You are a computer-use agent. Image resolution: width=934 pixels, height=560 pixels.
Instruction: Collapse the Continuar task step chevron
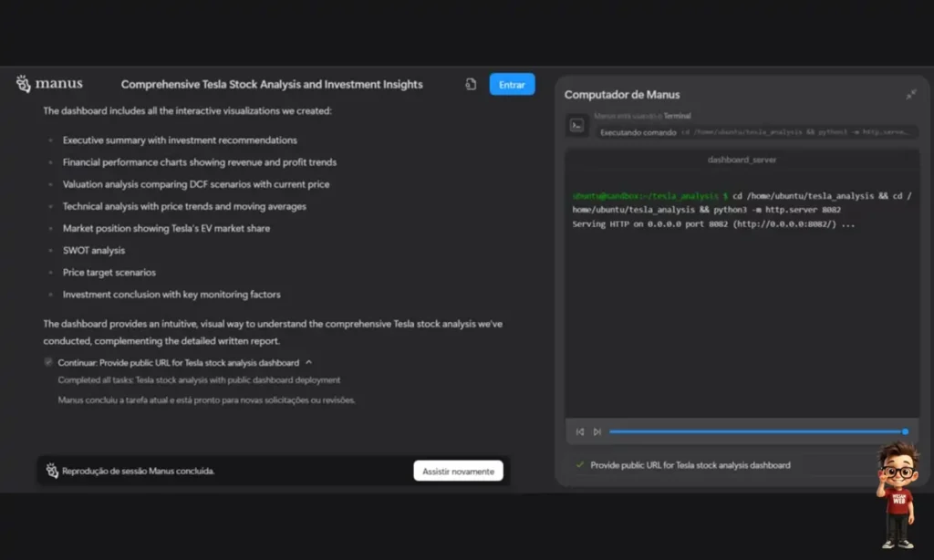click(308, 362)
